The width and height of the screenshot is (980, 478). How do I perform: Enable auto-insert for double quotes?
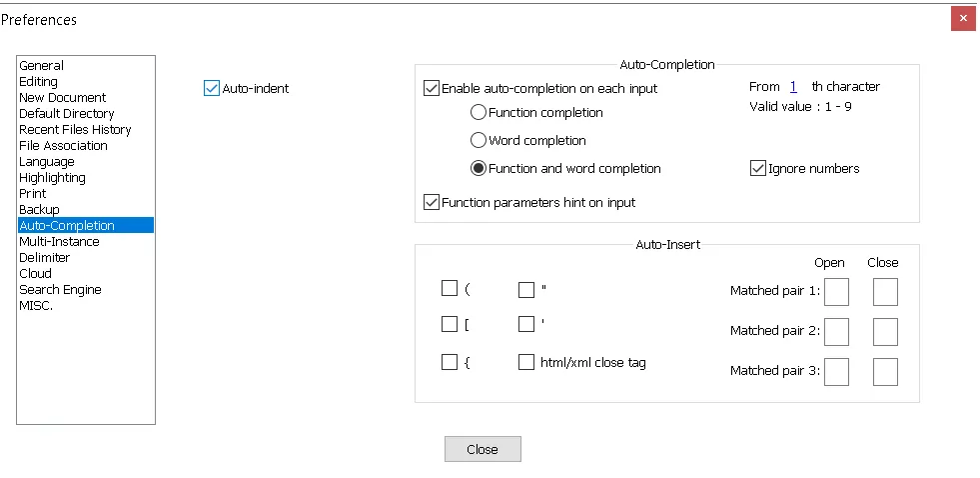pos(526,290)
